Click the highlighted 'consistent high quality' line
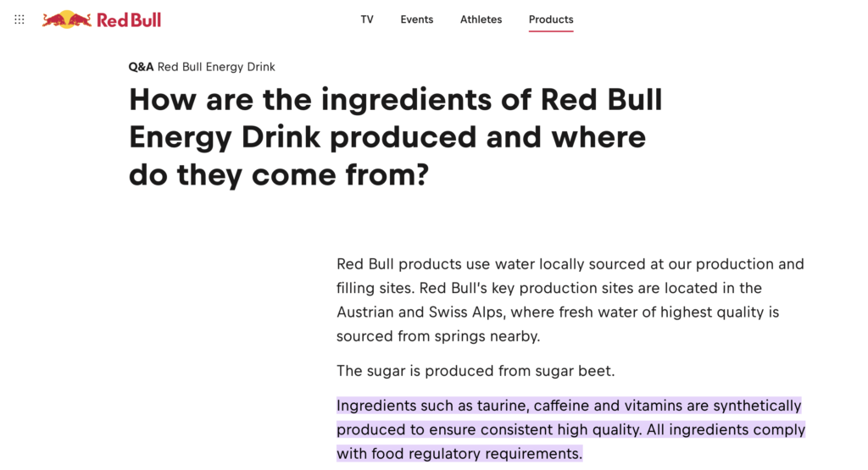Screen dimensions: 868x470 (x=570, y=429)
